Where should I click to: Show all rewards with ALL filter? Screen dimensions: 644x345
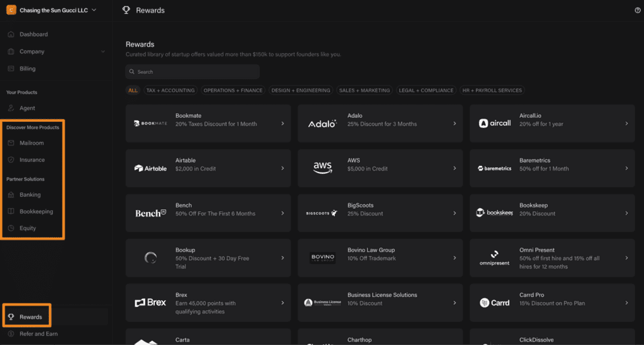pos(133,90)
